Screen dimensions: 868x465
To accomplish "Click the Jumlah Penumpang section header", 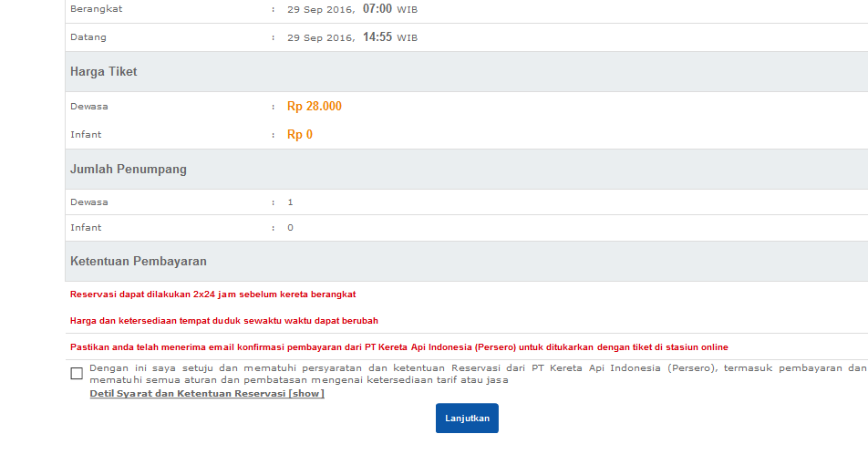I will 129,170.
